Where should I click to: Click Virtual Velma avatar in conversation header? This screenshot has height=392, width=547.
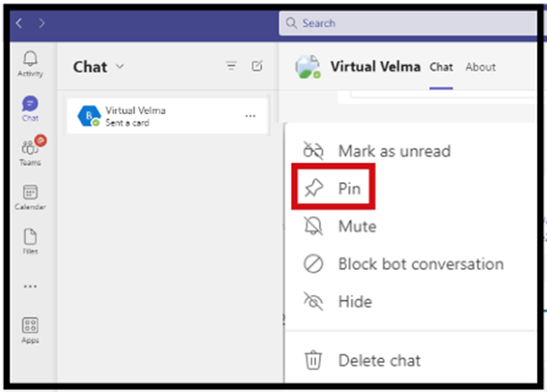307,67
